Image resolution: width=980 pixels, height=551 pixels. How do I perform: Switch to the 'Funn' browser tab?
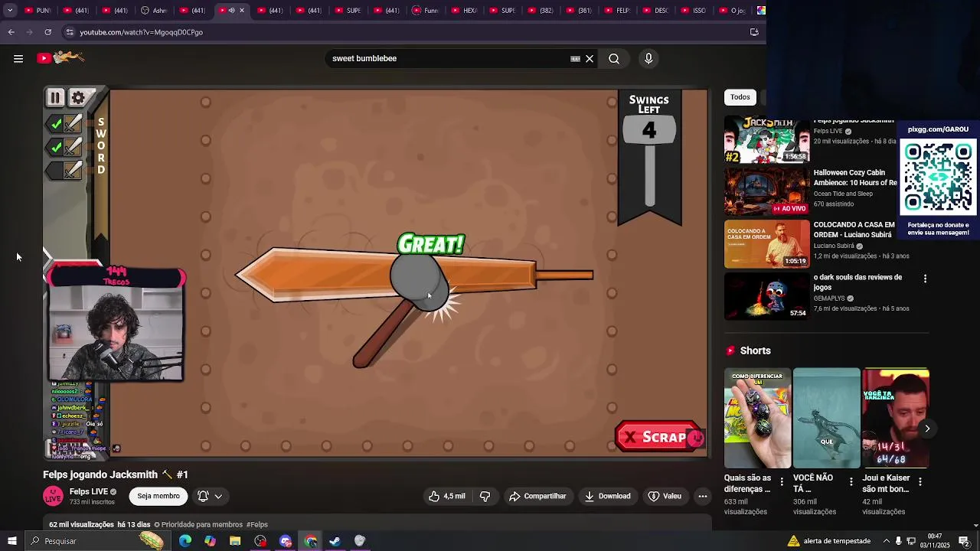point(425,11)
